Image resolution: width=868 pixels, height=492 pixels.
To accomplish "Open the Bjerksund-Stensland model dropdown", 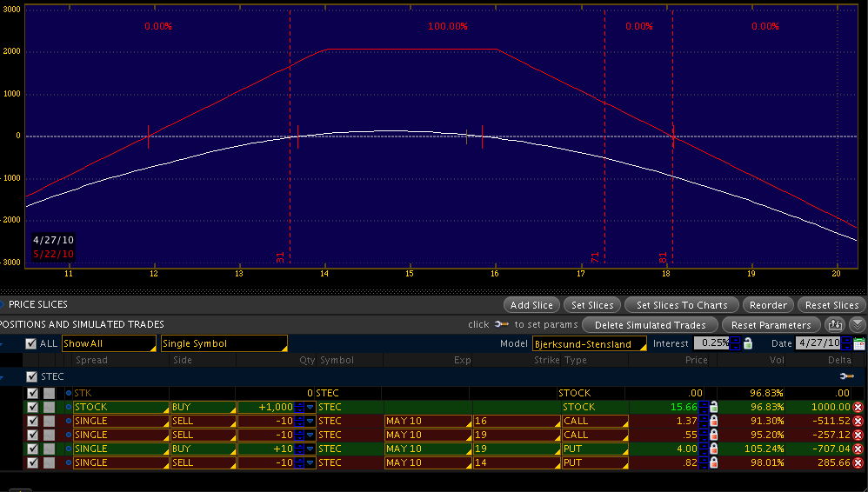I will (589, 343).
